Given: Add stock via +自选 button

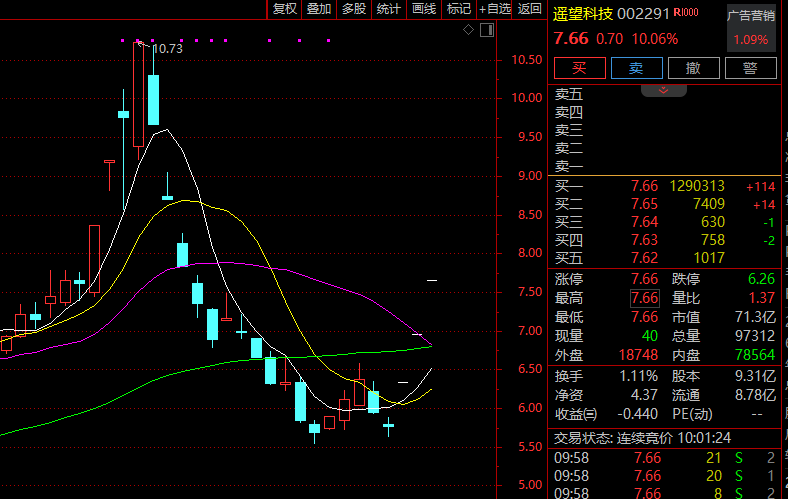Looking at the screenshot, I should coord(495,9).
